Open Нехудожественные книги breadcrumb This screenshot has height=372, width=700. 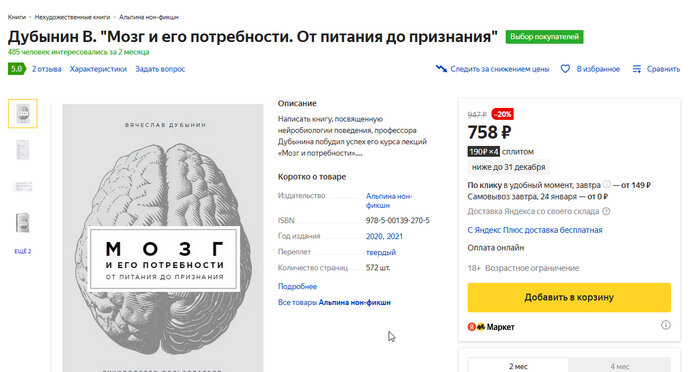tap(72, 17)
